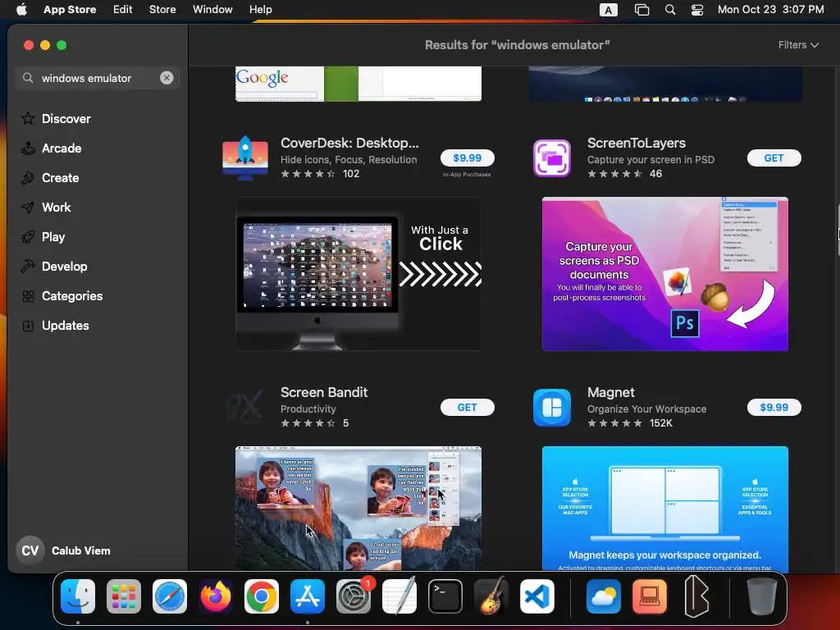Viewport: 840px width, 630px height.
Task: Open Spotlight search in menu bar
Action: [x=669, y=9]
